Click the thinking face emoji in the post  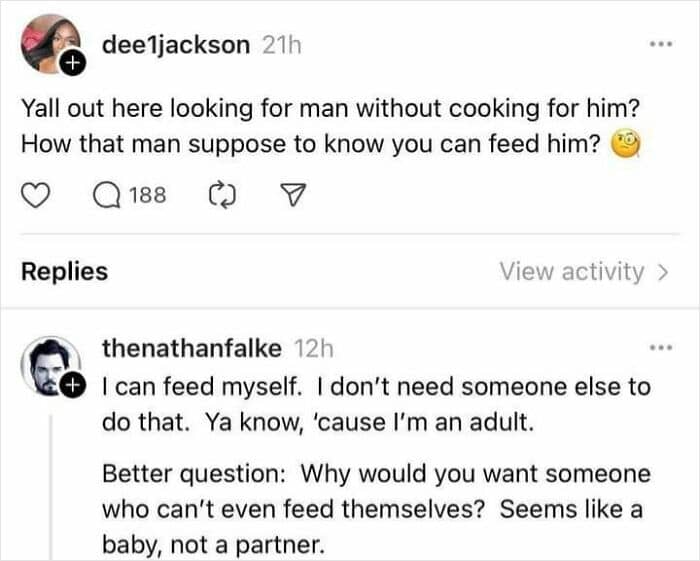point(625,144)
